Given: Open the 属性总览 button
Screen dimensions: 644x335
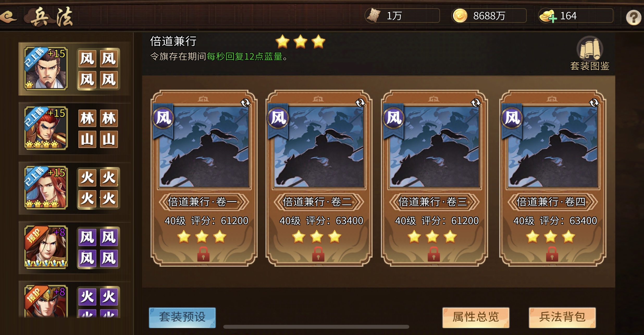Looking at the screenshot, I should coord(476,317).
